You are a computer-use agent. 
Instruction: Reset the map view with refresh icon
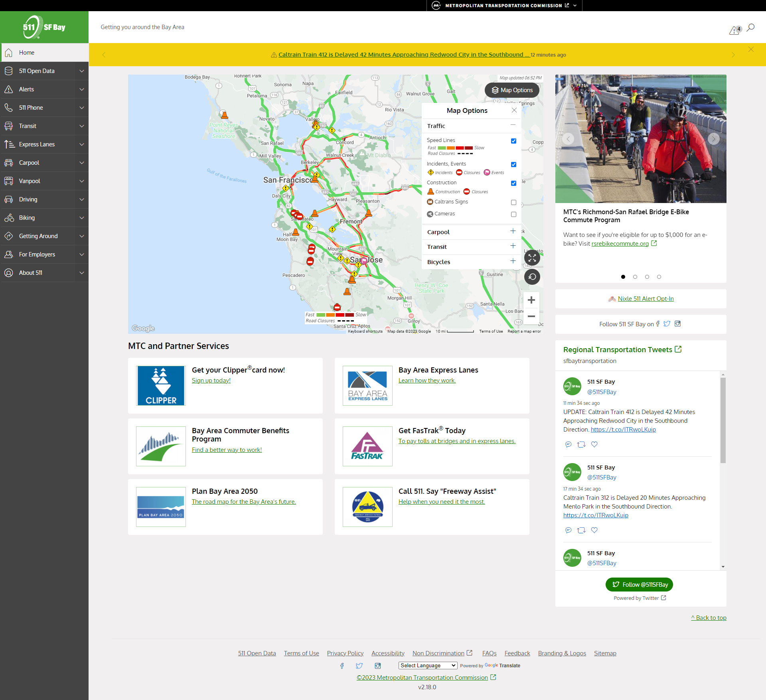[x=532, y=277]
